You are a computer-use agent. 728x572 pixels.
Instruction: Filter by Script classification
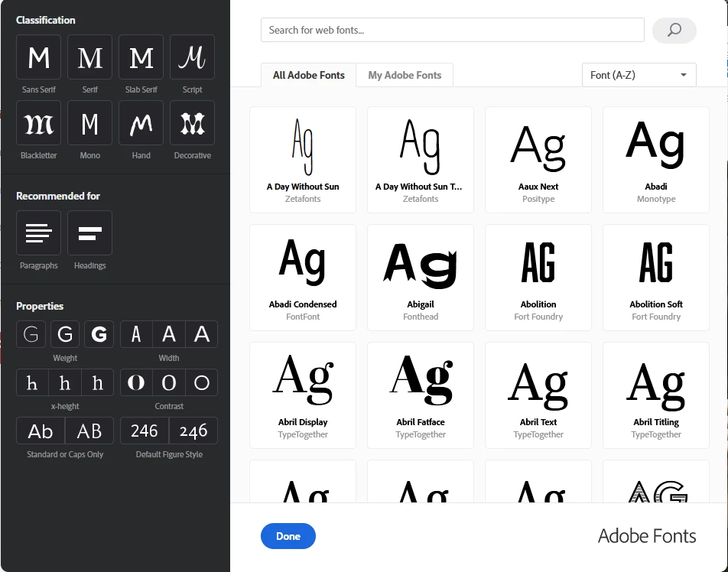[192, 57]
